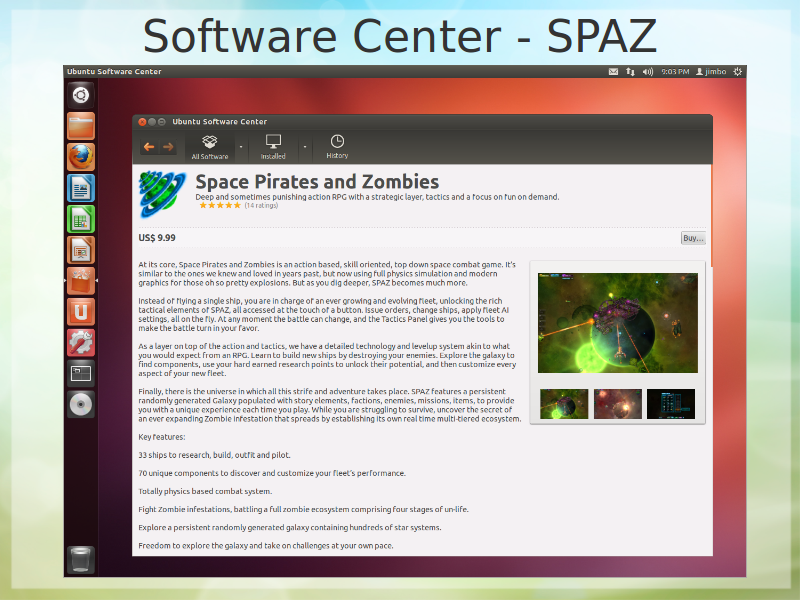The image size is (800, 600).
Task: Open the workspace switcher icon
Action: pos(81,374)
